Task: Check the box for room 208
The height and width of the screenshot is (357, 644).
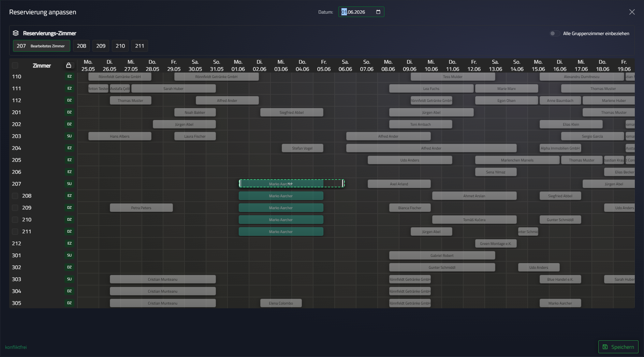Action: point(15,196)
